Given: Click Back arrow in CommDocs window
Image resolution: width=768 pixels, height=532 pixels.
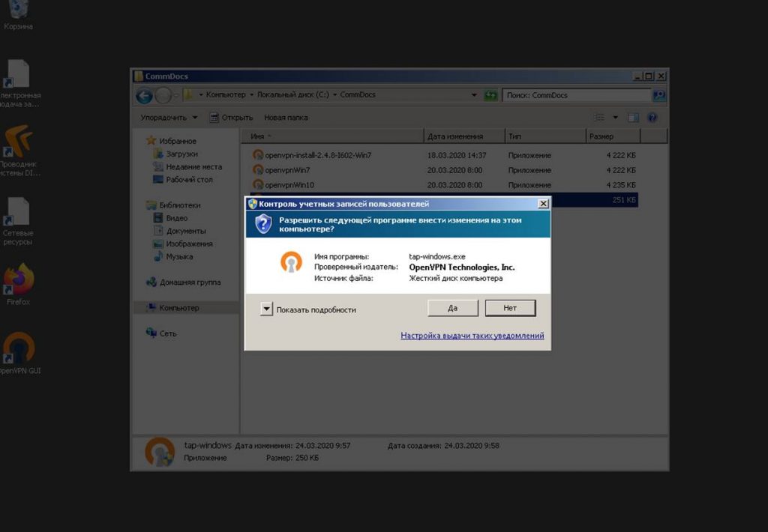Looking at the screenshot, I should 145,95.
